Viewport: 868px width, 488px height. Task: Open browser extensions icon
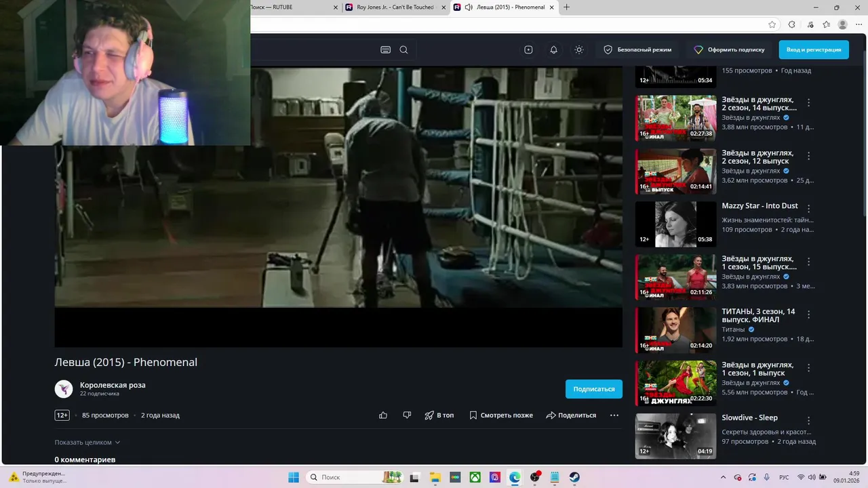click(x=791, y=24)
